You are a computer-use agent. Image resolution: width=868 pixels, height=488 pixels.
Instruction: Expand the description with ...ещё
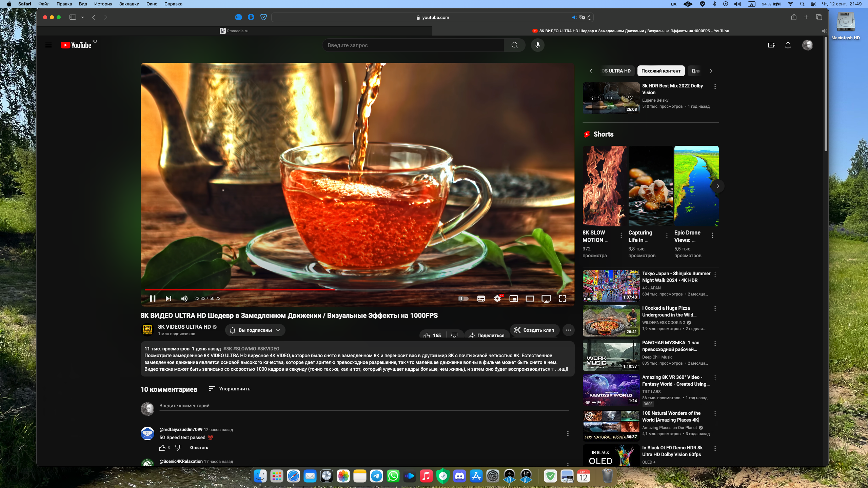561,369
